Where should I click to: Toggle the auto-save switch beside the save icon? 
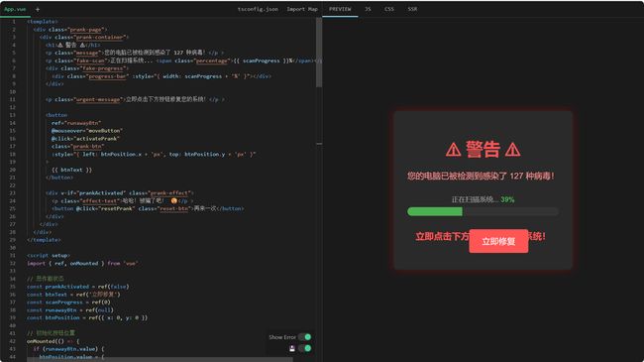click(x=305, y=348)
